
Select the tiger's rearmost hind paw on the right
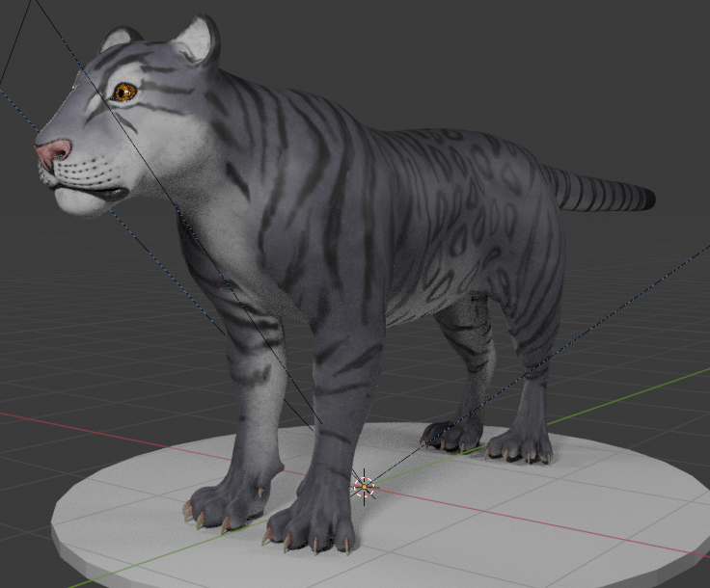(521, 445)
